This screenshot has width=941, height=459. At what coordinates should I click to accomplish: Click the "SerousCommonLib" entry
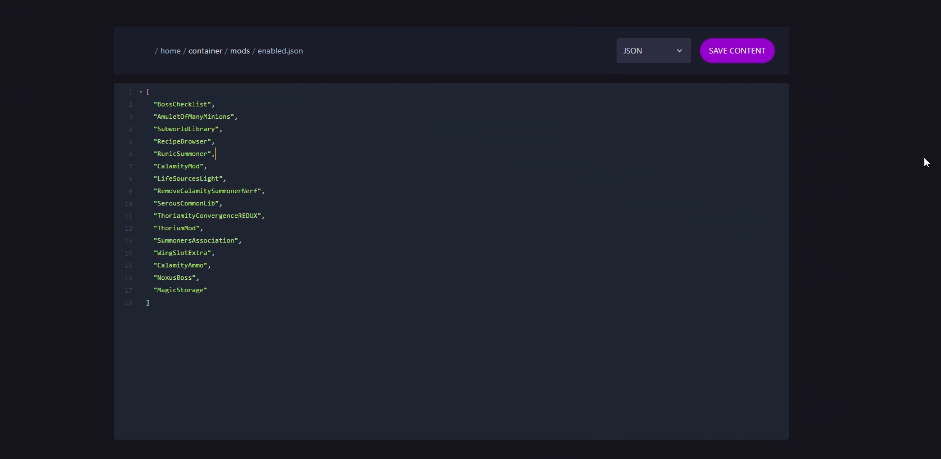point(188,203)
